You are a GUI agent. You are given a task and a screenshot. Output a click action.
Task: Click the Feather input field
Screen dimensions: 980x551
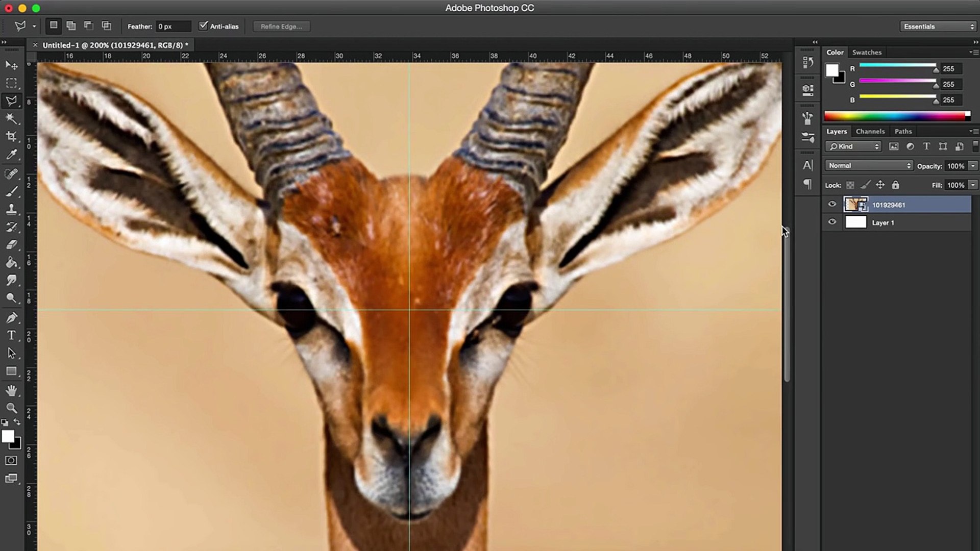(173, 27)
